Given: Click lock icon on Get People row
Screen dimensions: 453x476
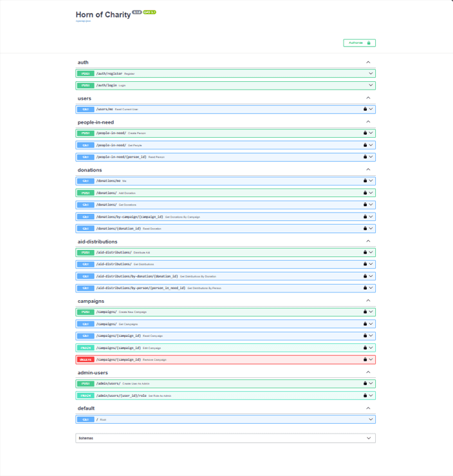Looking at the screenshot, I should tap(365, 145).
